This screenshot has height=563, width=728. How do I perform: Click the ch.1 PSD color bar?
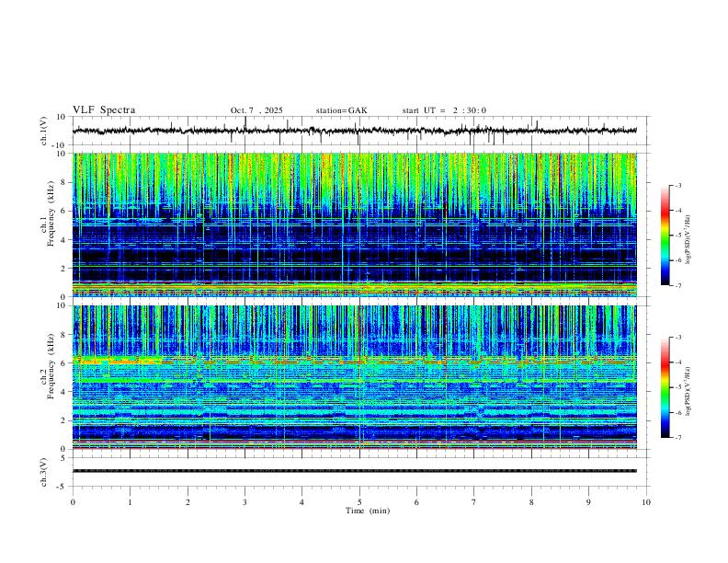(x=665, y=236)
